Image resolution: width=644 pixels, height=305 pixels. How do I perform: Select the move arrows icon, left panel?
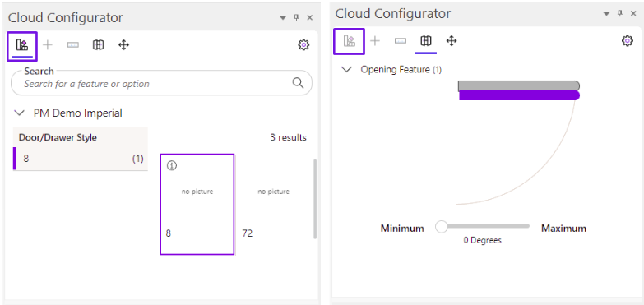(123, 44)
